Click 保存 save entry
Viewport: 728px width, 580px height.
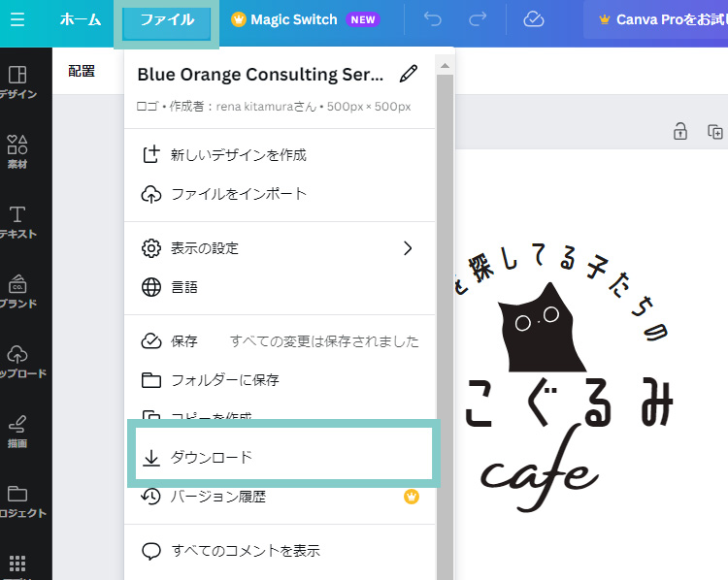(x=280, y=341)
